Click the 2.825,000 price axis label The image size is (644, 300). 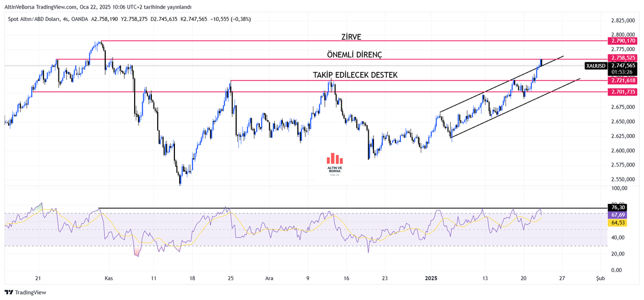click(623, 20)
